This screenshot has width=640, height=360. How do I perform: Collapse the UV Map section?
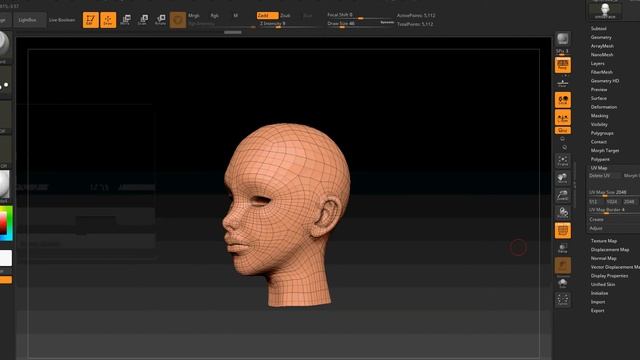pos(599,168)
